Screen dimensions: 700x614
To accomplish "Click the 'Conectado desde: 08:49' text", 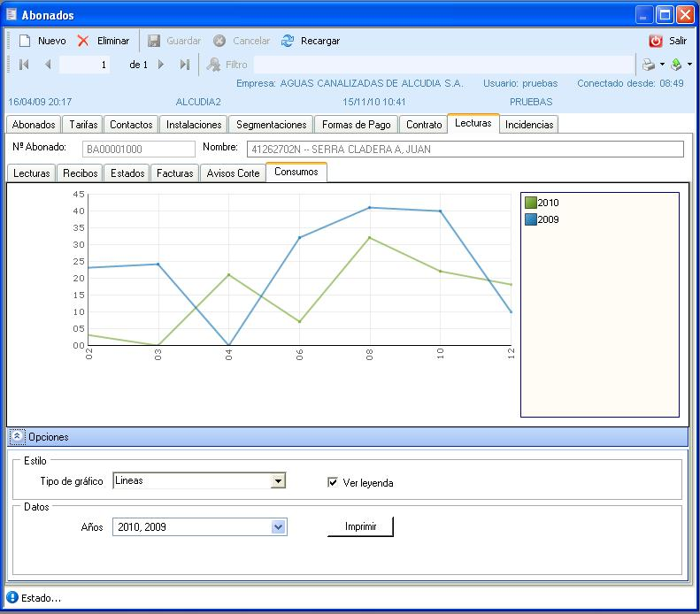I will click(630, 83).
